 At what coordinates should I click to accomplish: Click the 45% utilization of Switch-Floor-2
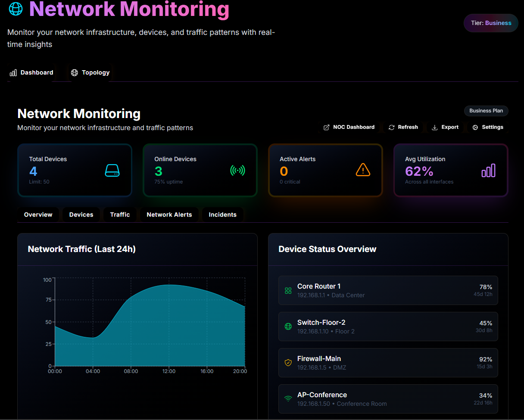(486, 323)
